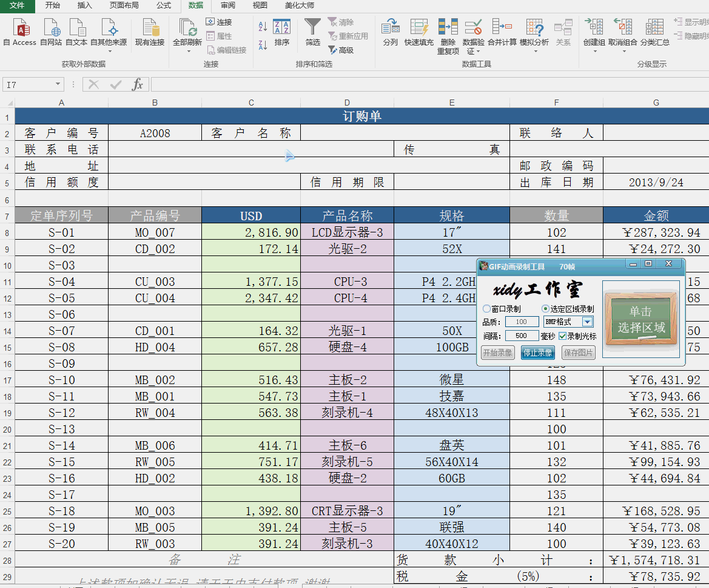Open What-If Analysis (模拟分析)
This screenshot has height=588, width=709.
tap(534, 34)
